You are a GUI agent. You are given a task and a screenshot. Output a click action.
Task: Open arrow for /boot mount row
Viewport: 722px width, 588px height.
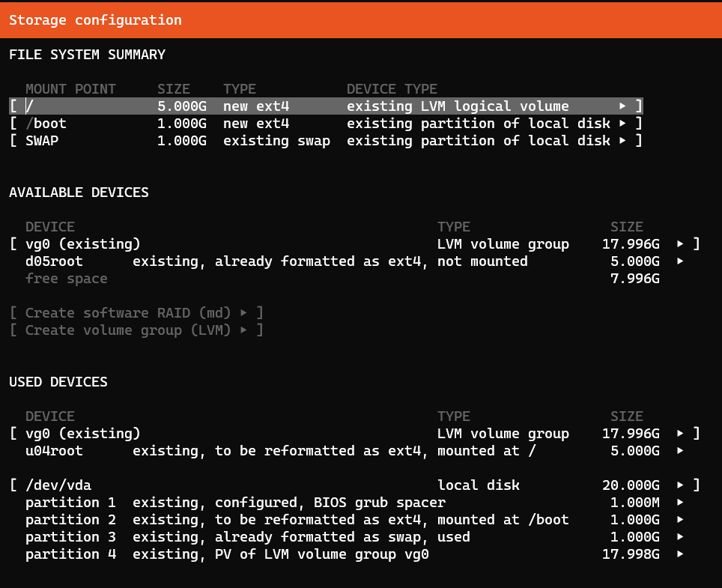pos(622,124)
